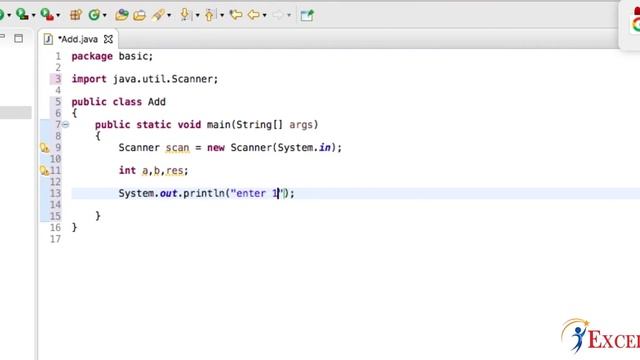Open the External Tools dropdown arrow
This screenshot has width=640, height=360.
coord(58,16)
